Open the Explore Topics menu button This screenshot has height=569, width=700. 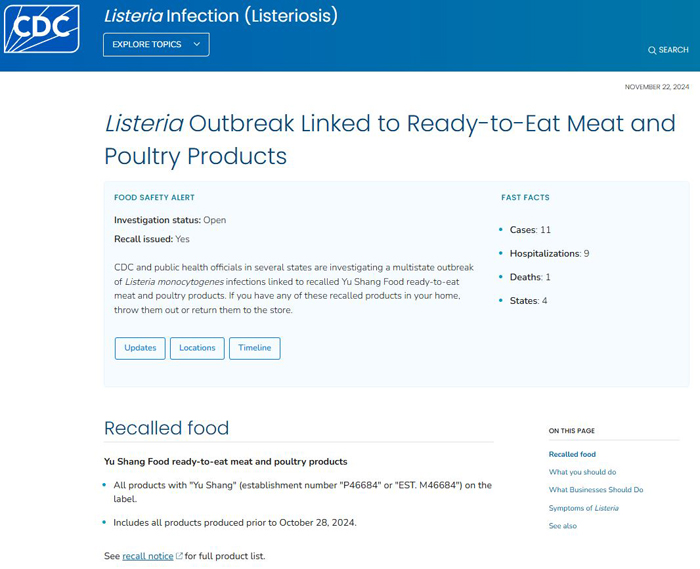[x=156, y=45]
